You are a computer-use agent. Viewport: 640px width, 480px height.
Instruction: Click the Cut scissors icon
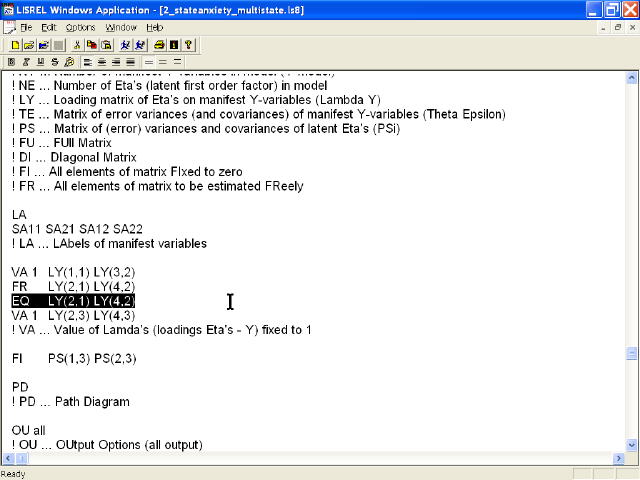pyautogui.click(x=77, y=45)
